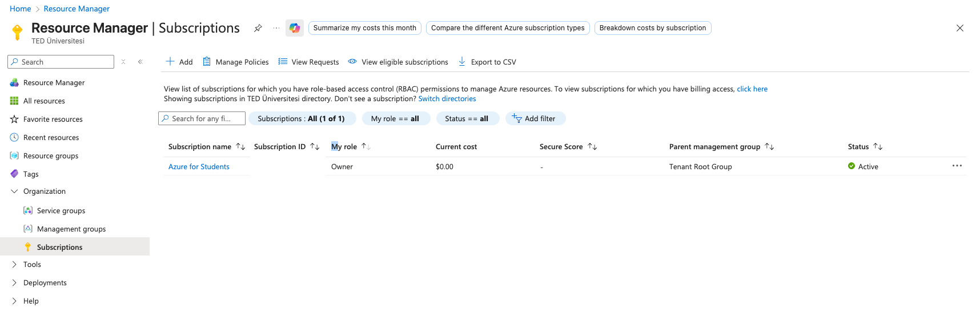Collapse the left navigation menu

pos(140,62)
